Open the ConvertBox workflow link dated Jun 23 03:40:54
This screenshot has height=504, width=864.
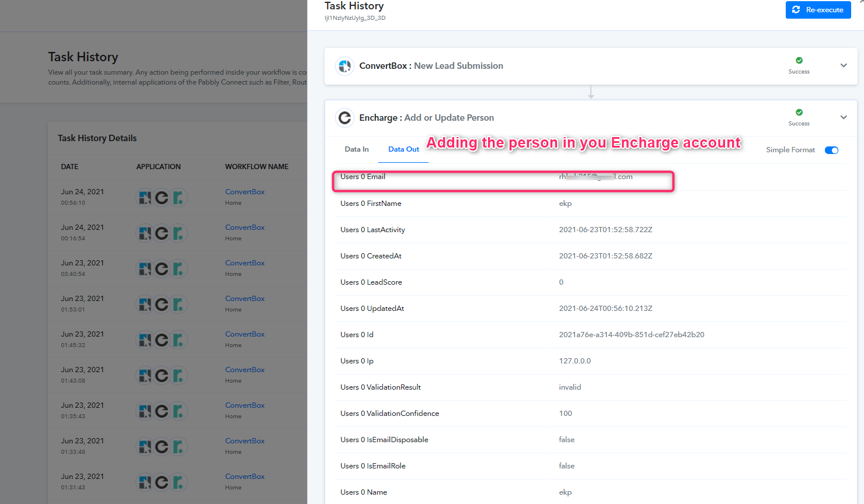(245, 263)
